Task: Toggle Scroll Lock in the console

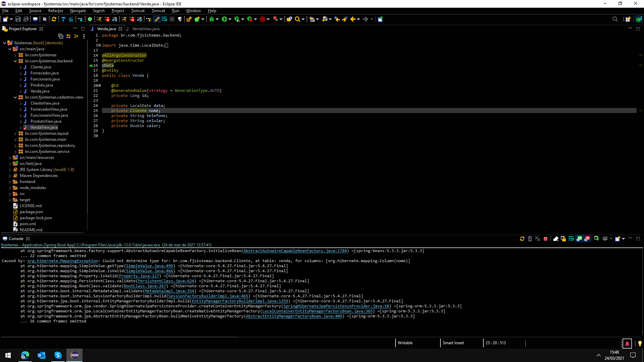Action: tap(563, 239)
